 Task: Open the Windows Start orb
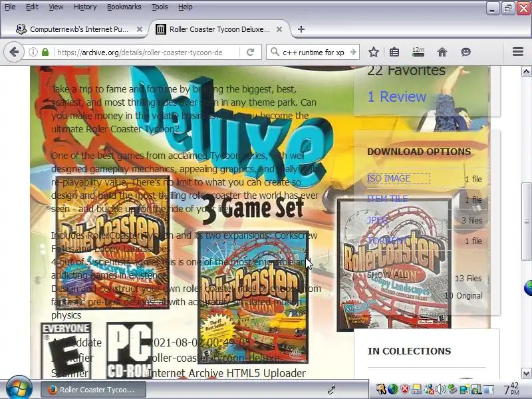click(19, 388)
